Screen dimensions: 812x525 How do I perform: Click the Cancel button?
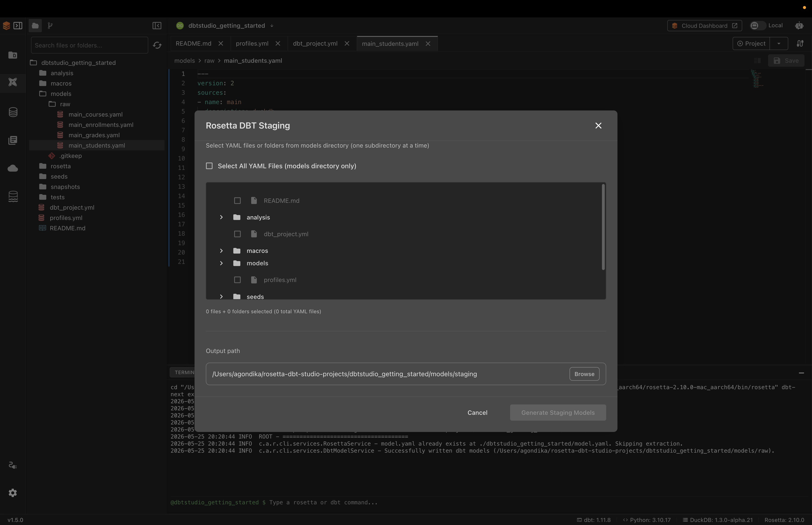click(477, 412)
